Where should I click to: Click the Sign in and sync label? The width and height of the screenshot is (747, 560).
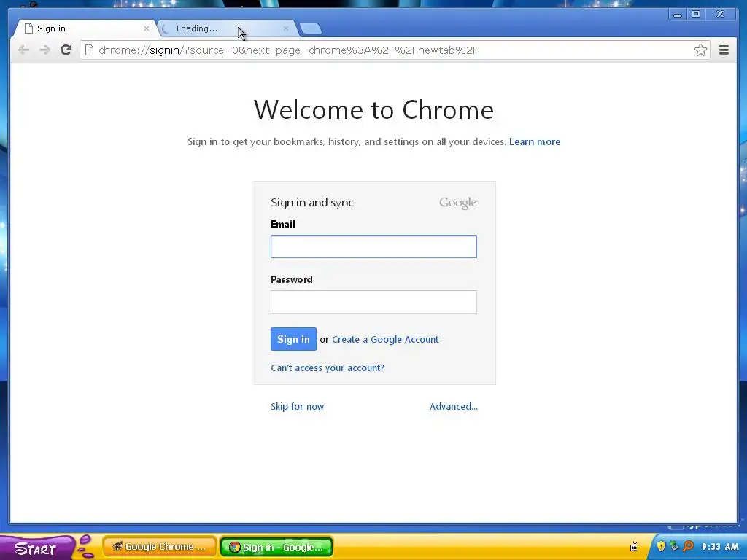click(311, 203)
